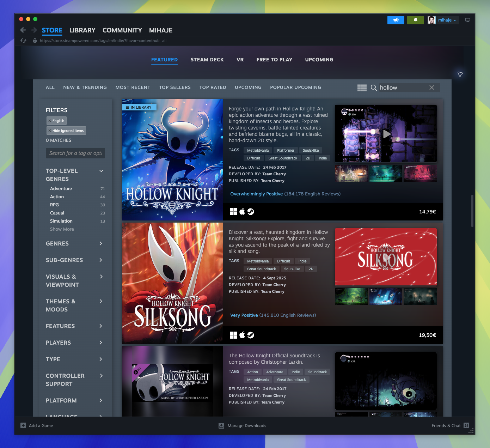
Task: Switch to the Library tab
Action: tap(82, 30)
